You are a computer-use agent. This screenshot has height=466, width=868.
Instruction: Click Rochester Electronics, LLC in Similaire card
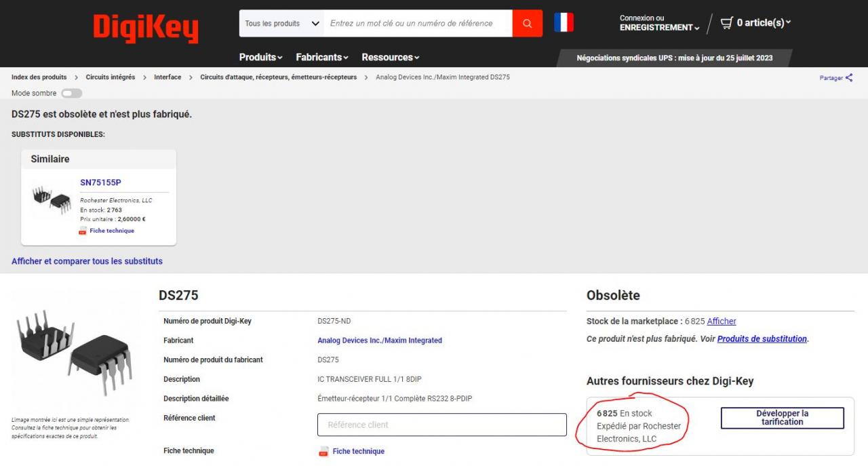116,201
